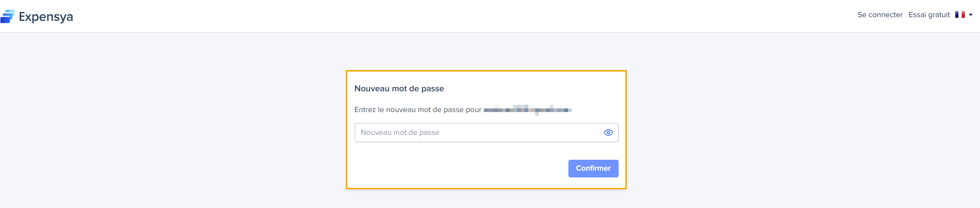Click the Expensya wordmark text
The width and height of the screenshot is (980, 208).
coord(46,17)
